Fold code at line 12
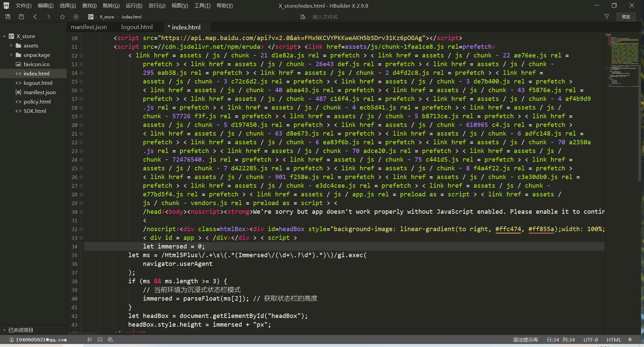The width and height of the screenshot is (644, 347). 81,55
